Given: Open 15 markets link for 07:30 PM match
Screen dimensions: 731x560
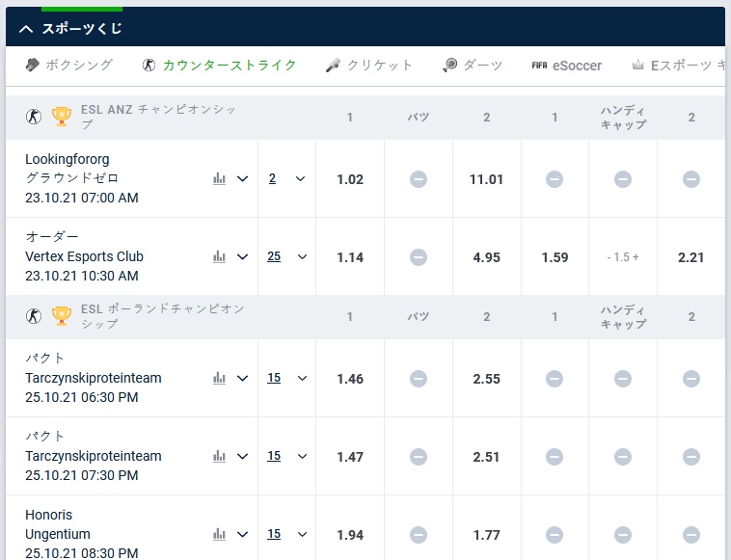Looking at the screenshot, I should point(274,456).
